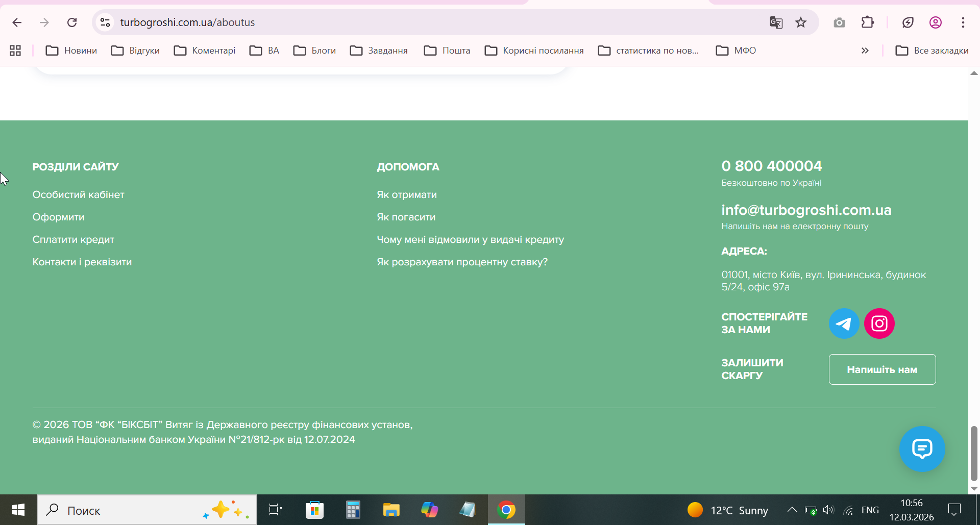
Task: Bookmark this page with the star
Action: pyautogui.click(x=801, y=22)
